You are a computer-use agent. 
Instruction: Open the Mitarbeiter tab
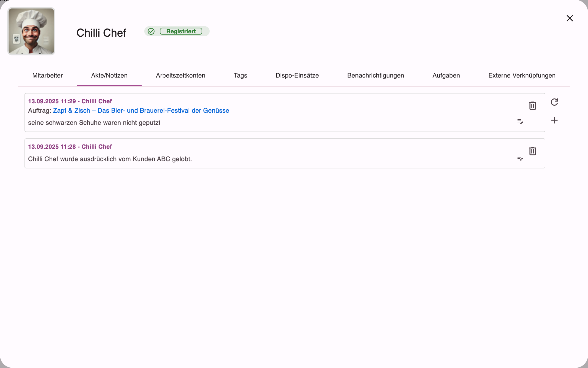click(x=47, y=75)
